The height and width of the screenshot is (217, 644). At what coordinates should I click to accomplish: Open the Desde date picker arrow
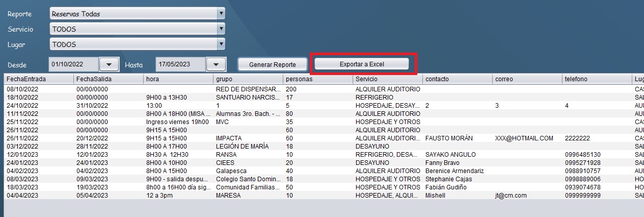109,64
